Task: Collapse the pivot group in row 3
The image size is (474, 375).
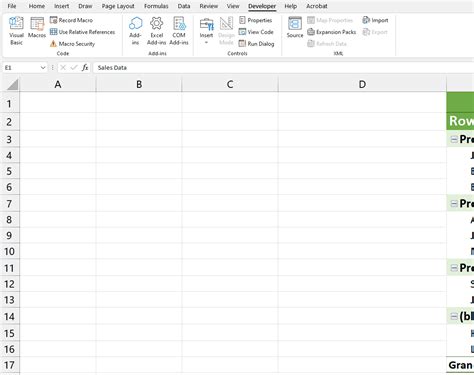Action: tap(454, 139)
